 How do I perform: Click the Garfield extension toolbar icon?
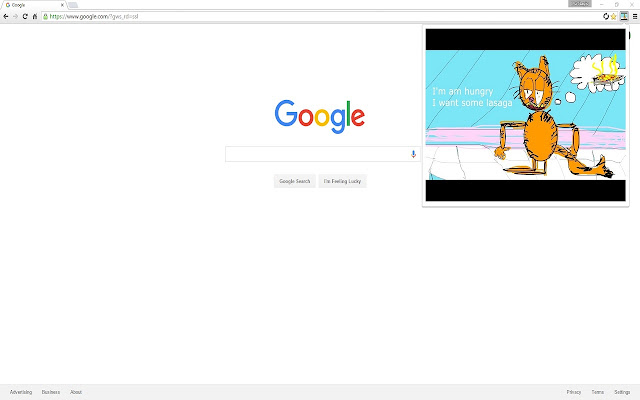(x=624, y=16)
